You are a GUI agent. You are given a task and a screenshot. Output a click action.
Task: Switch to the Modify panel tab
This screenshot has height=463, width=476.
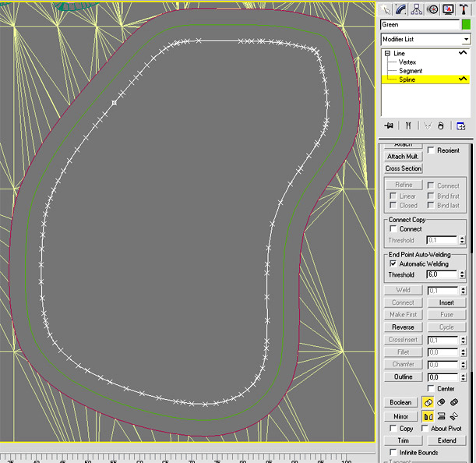point(400,9)
